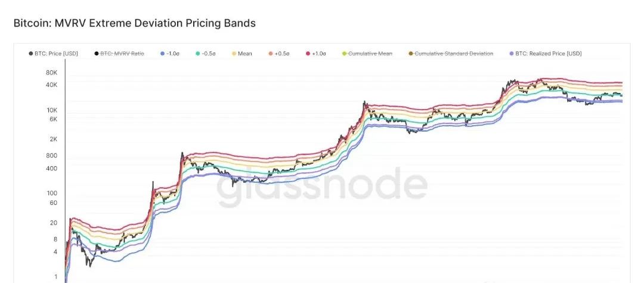This screenshot has width=644, height=283.
Task: Select the 40K y-axis tick label
Action: tap(51, 85)
